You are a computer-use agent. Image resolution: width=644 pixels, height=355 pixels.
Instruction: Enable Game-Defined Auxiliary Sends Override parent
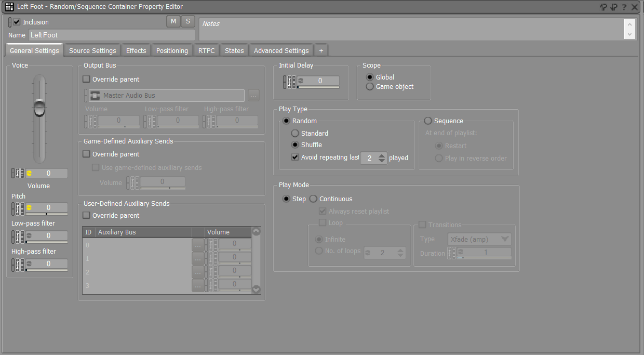[87, 154]
